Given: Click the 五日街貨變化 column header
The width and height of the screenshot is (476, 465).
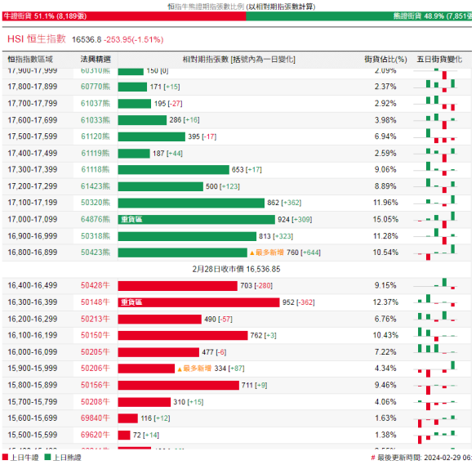Looking at the screenshot, I should (439, 60).
